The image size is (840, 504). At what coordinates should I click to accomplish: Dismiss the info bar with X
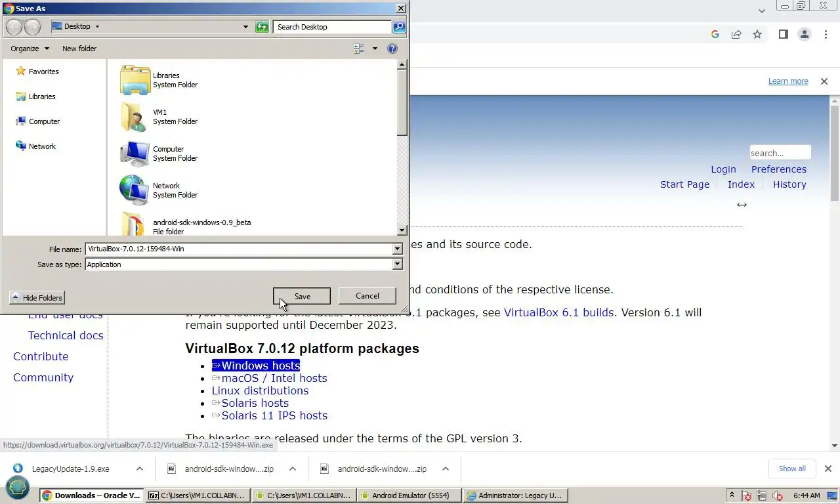[x=824, y=81]
